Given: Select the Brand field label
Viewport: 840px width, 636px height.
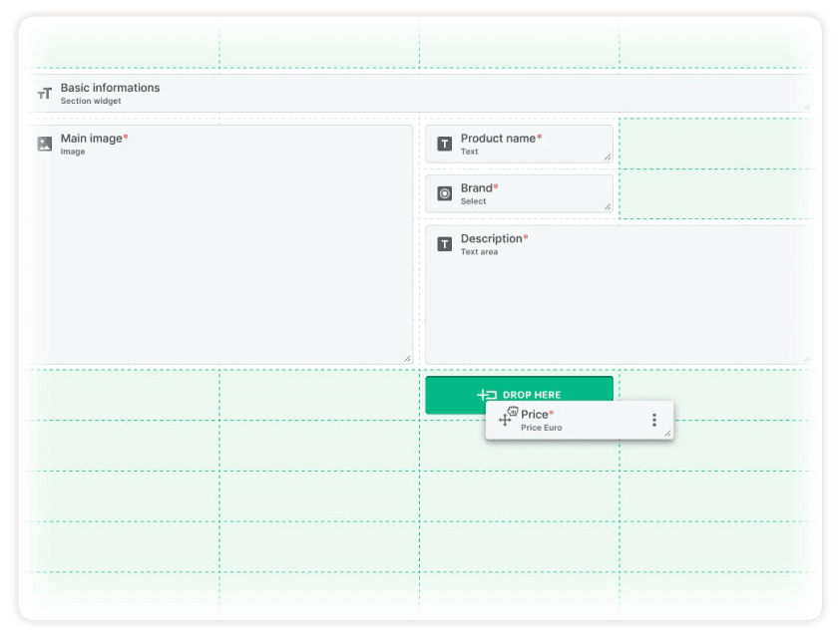Looking at the screenshot, I should (477, 188).
